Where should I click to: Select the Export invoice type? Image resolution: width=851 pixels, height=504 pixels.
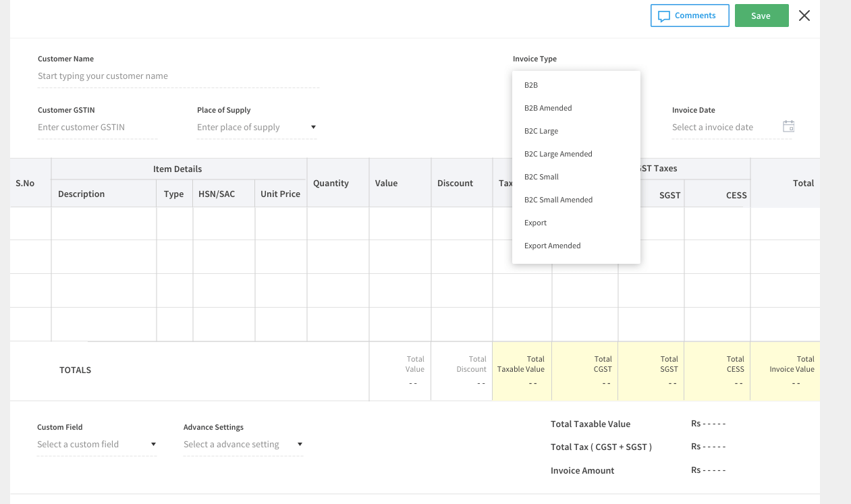(x=535, y=222)
